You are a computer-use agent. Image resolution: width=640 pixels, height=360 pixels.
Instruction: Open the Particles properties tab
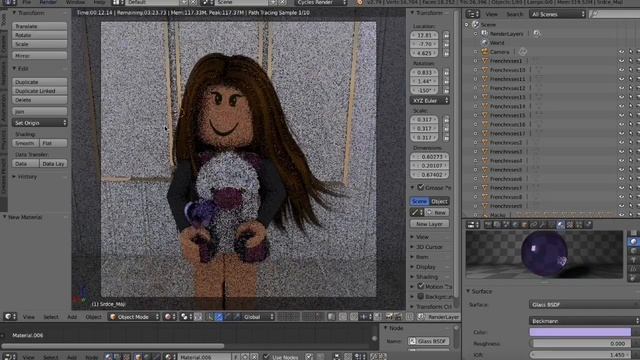[x=579, y=224]
